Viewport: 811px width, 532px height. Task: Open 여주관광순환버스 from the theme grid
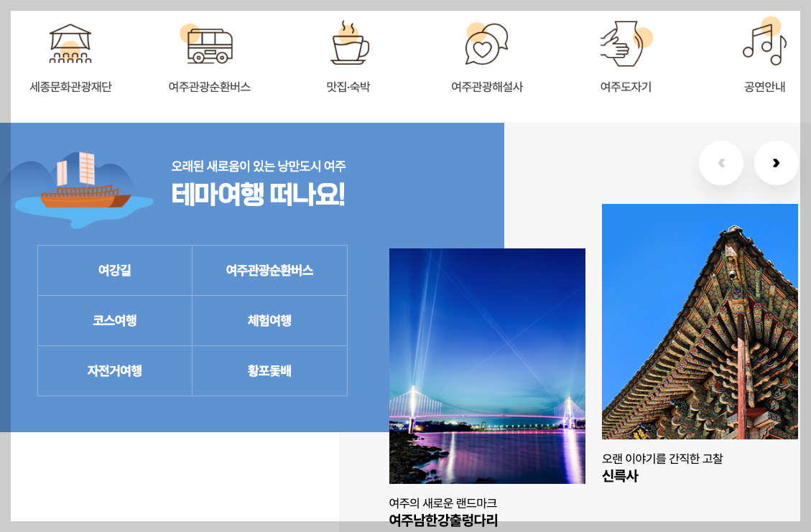click(269, 270)
